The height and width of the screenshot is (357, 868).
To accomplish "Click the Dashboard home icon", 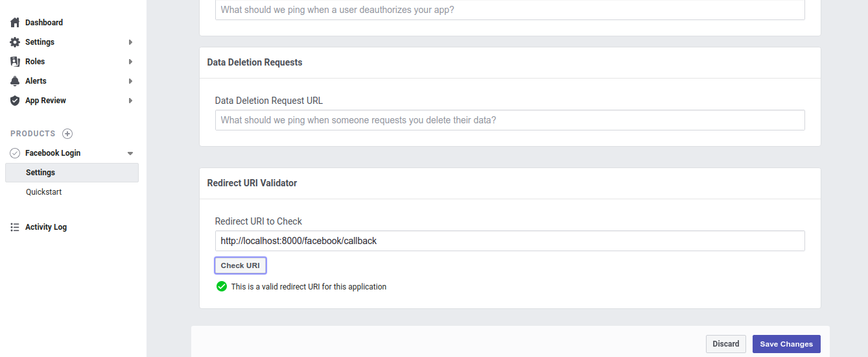I will coord(15,23).
